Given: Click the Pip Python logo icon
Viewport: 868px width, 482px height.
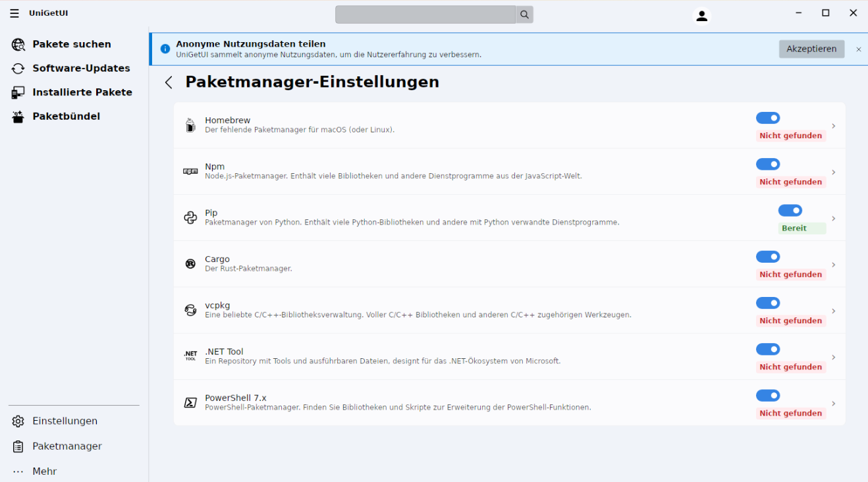Looking at the screenshot, I should (190, 218).
